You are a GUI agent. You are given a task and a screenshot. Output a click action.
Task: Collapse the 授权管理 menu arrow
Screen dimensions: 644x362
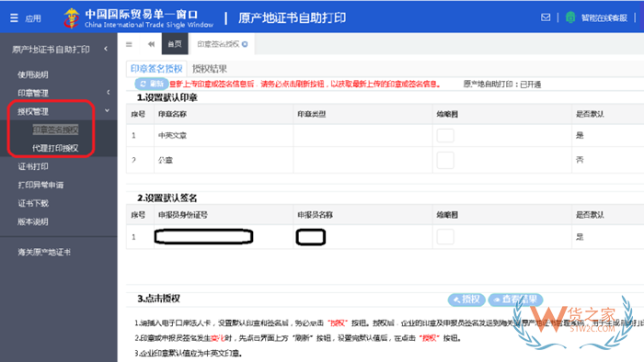click(x=108, y=110)
